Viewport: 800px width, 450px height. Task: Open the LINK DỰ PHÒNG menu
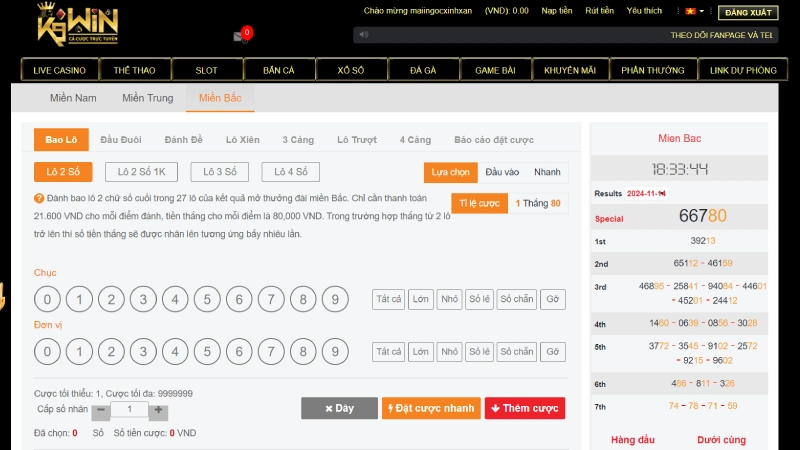coord(743,70)
